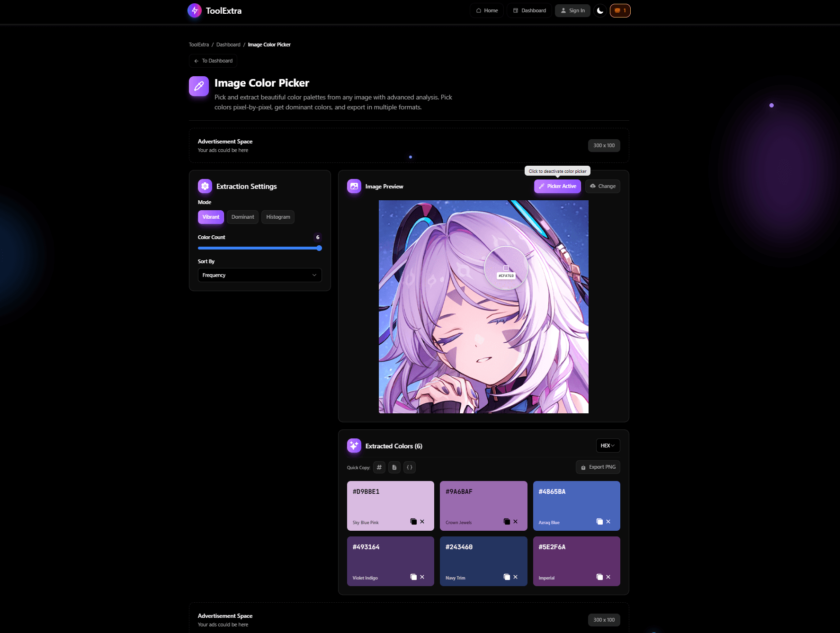The image size is (840, 633).
Task: Copy colors as text document via Quick Copy
Action: 394,467
